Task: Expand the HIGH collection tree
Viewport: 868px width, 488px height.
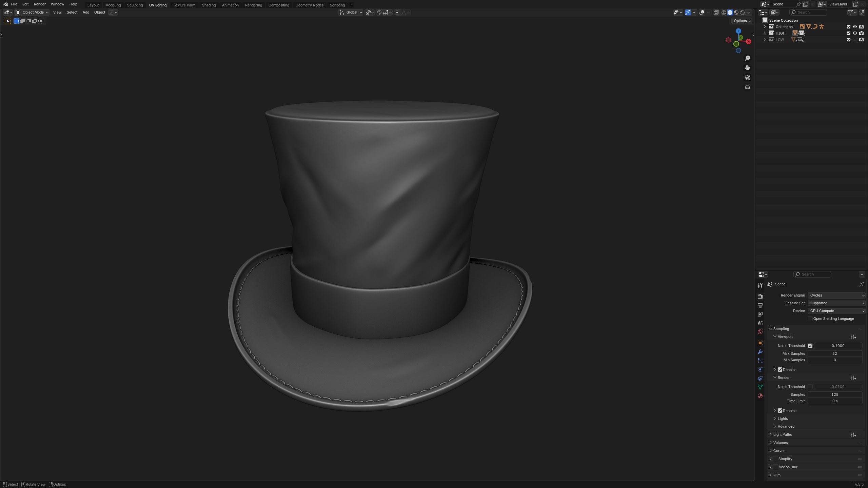Action: [x=765, y=33]
